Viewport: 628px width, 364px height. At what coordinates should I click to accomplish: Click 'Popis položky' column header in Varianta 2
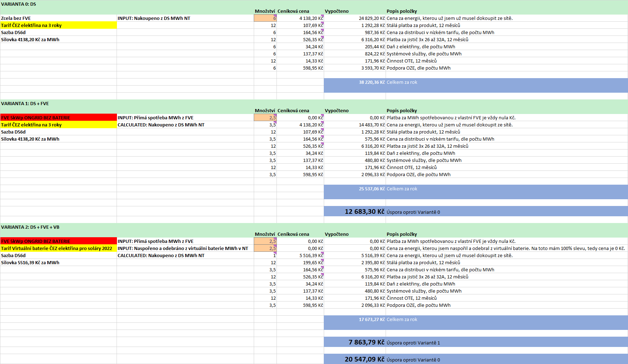402,234
